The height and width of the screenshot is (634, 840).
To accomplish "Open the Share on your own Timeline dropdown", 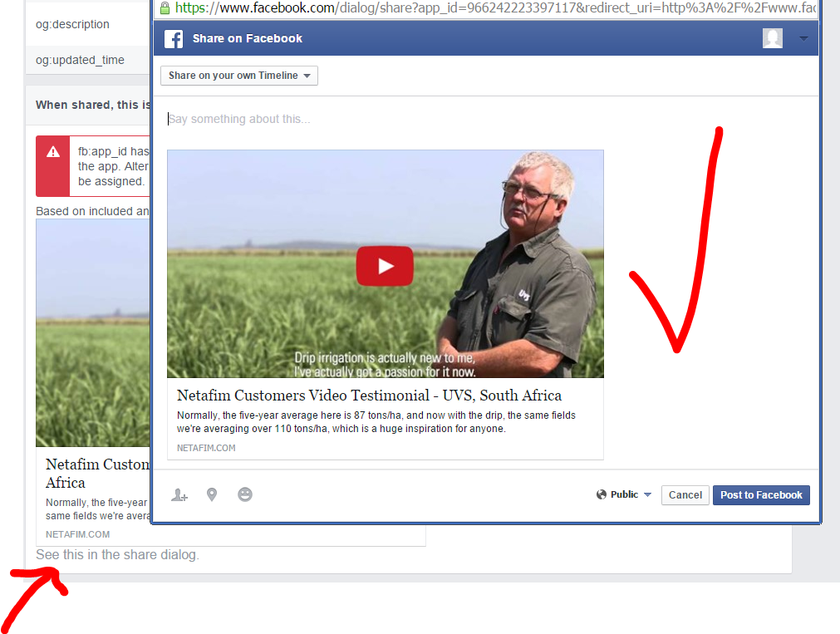I will (239, 76).
